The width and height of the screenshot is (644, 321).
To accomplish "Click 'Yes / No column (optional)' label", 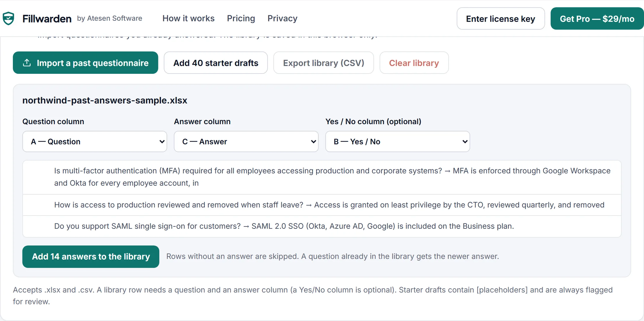I will [373, 122].
